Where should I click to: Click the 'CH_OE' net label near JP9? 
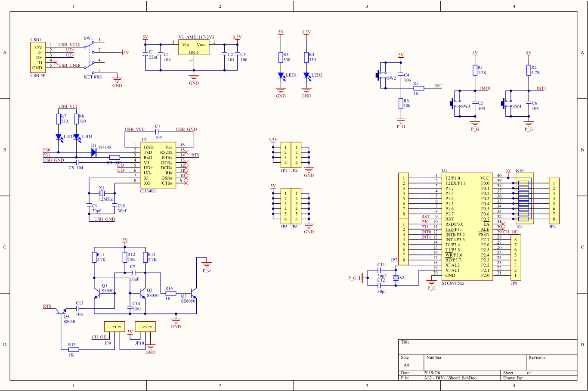click(99, 337)
